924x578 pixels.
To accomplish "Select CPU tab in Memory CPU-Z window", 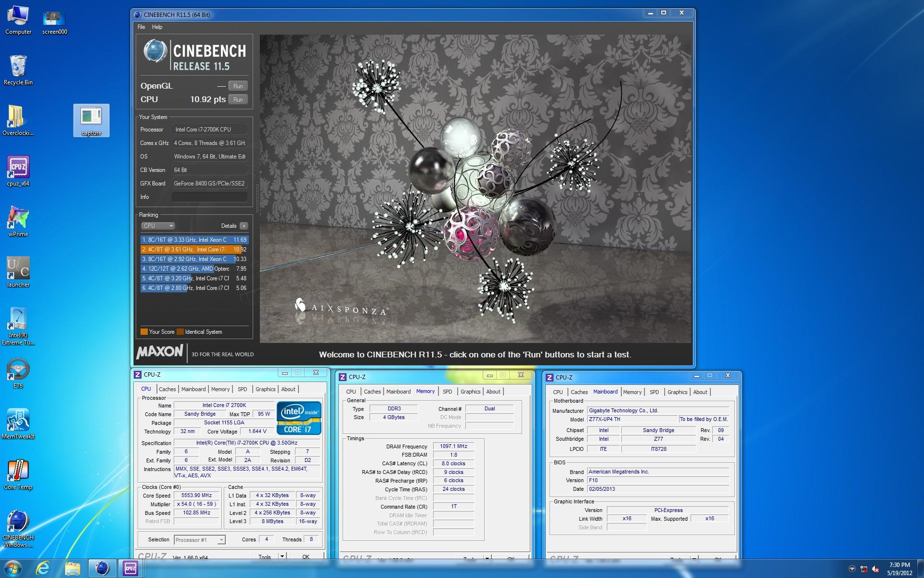I will pyautogui.click(x=351, y=392).
